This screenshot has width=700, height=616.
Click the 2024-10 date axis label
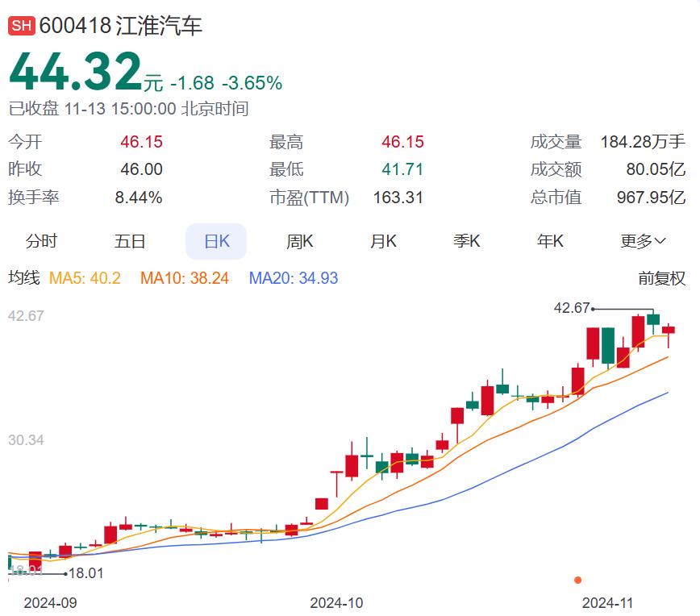336,602
